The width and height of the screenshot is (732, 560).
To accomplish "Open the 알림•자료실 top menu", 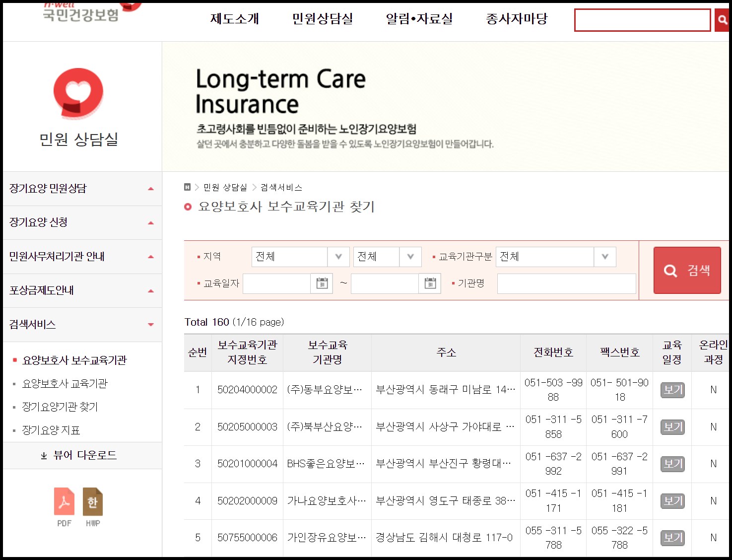I will pyautogui.click(x=419, y=19).
